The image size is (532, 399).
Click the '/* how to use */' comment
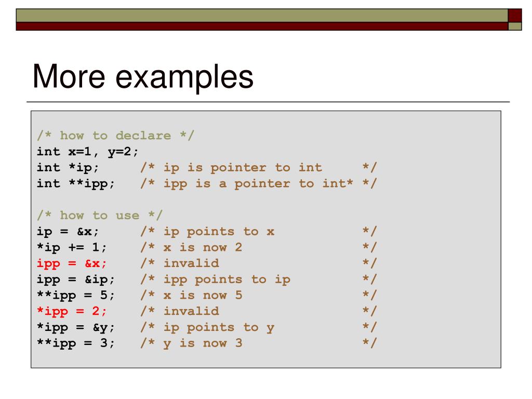point(100,216)
